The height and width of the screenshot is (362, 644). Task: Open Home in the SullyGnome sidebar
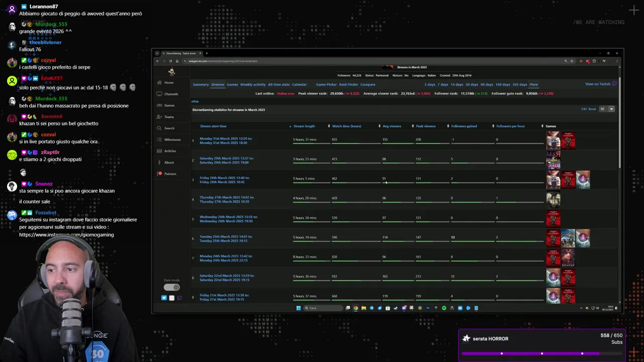click(165, 82)
